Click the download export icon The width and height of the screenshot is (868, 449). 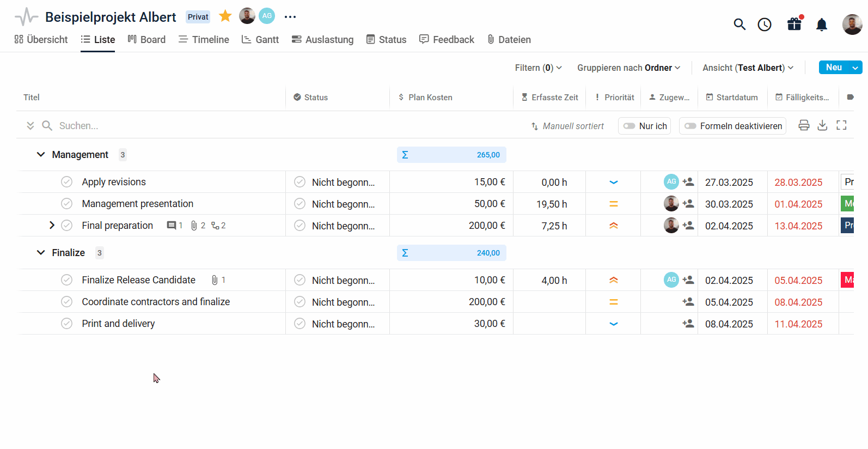pyautogui.click(x=822, y=125)
